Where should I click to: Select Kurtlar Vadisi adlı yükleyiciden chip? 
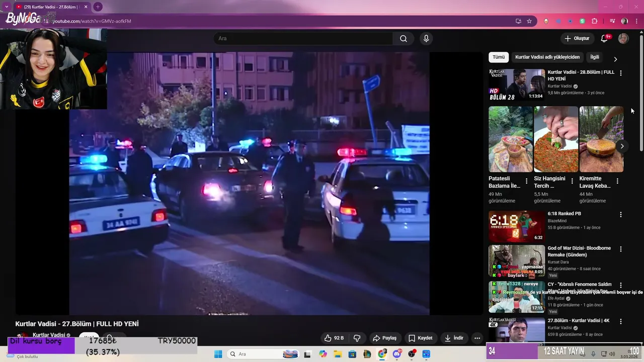pos(547,57)
